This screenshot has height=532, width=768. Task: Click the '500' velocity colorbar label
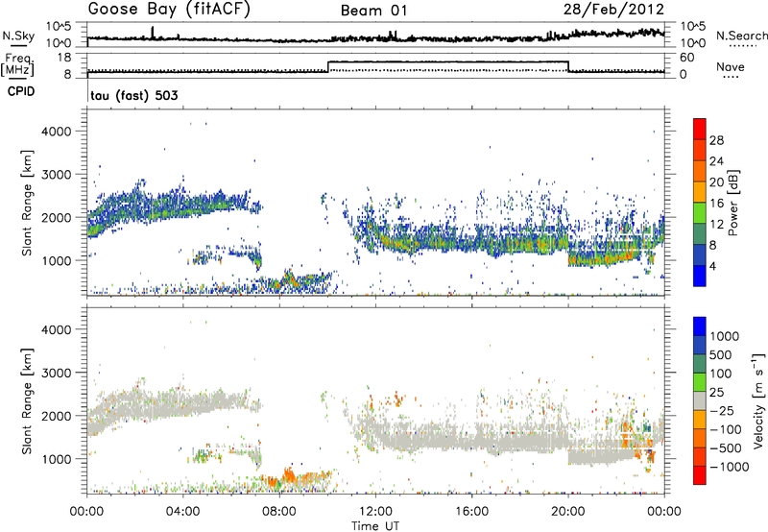point(721,355)
